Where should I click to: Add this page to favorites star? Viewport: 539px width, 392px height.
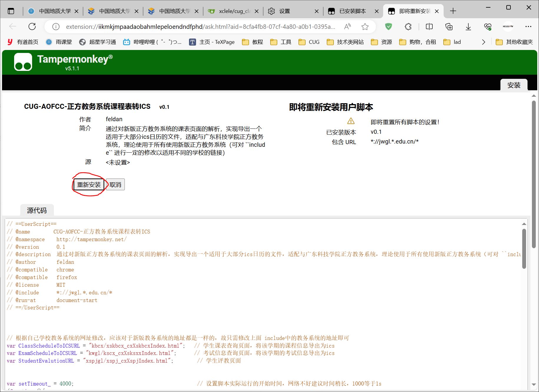(365, 27)
